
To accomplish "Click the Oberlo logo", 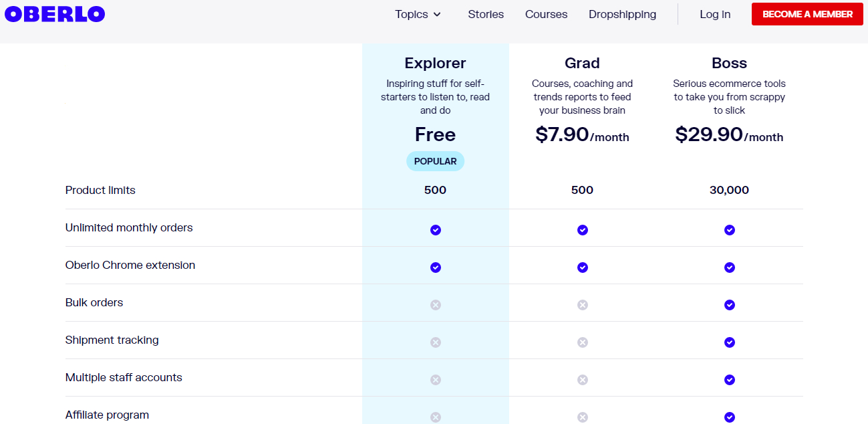I will click(x=54, y=13).
